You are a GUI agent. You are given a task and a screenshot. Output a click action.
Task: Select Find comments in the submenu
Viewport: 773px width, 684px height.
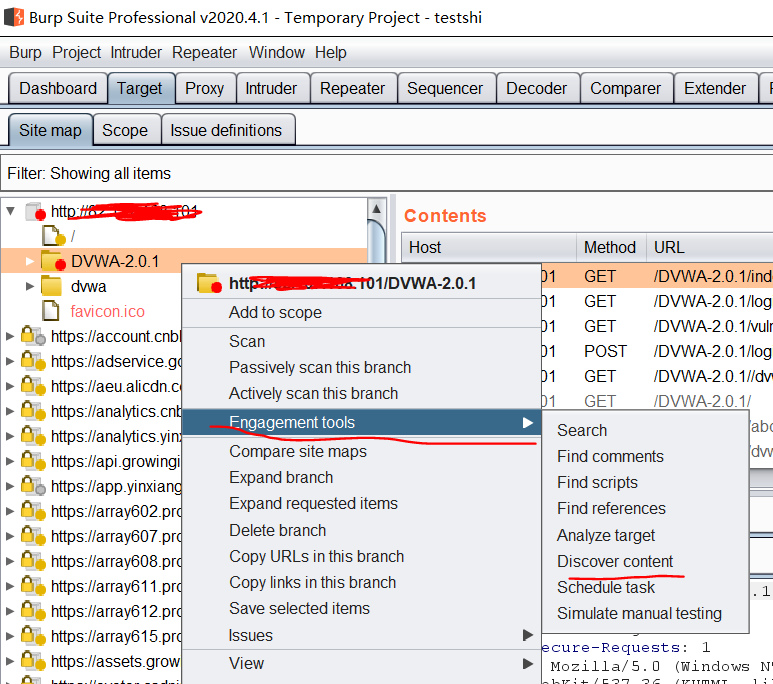[x=645, y=456]
